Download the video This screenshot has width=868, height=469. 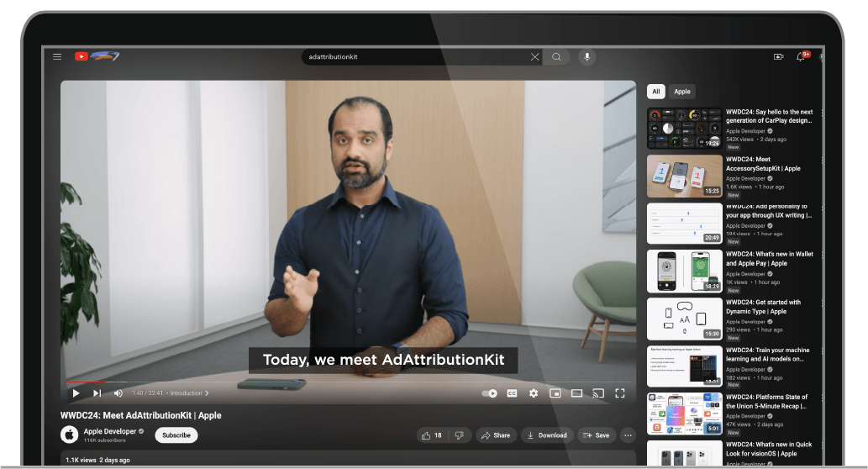click(547, 435)
